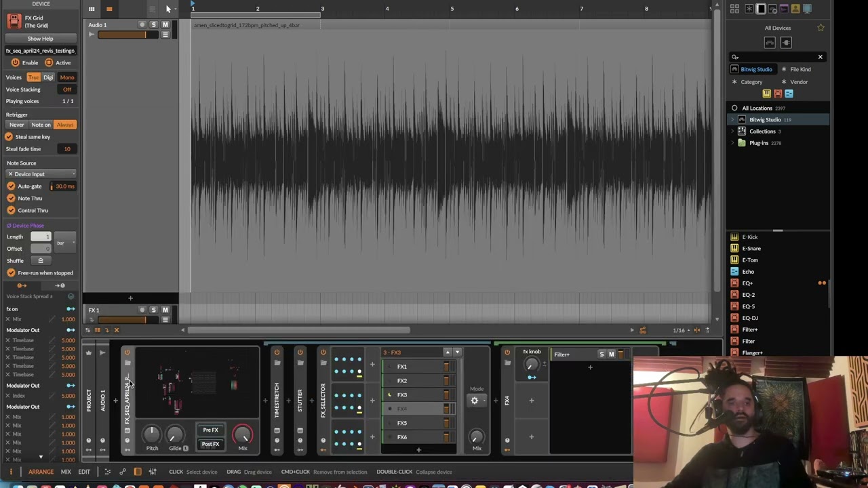Toggle the Active state button
The image size is (868, 488).
point(48,62)
